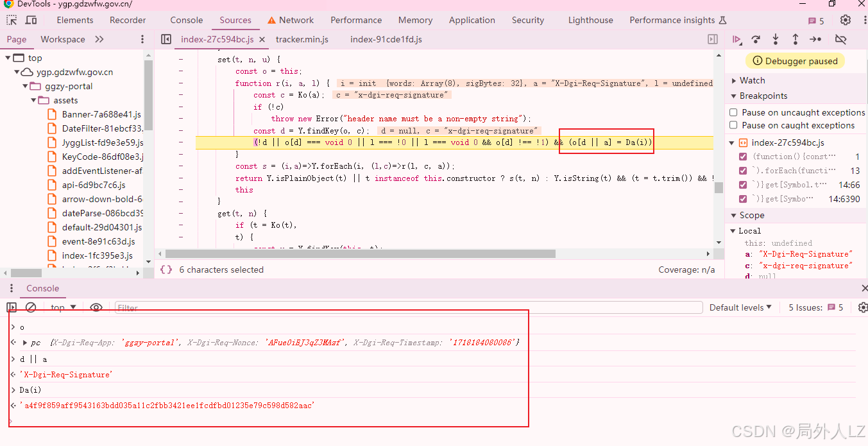Create live expression eye icon
This screenshot has width=868, height=446.
[x=96, y=307]
